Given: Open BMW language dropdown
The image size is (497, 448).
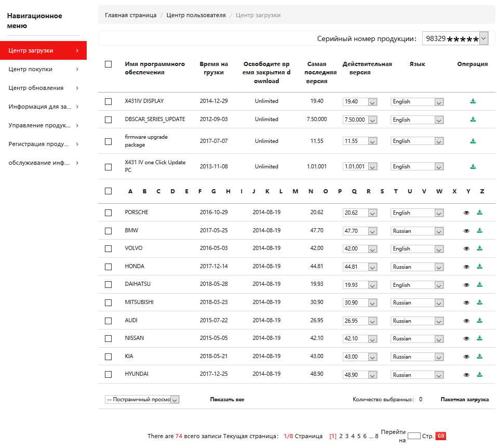Looking at the screenshot, I should tap(417, 231).
